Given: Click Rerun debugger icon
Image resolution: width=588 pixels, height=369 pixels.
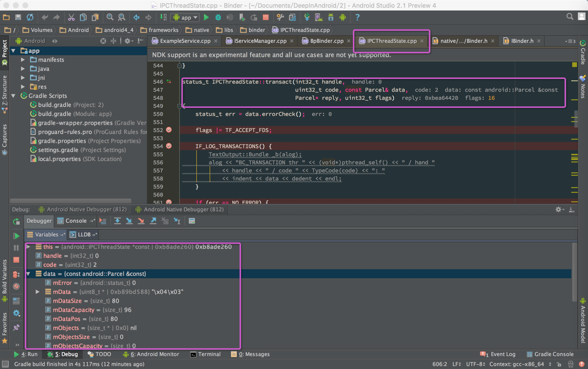Looking at the screenshot, I should [x=16, y=221].
